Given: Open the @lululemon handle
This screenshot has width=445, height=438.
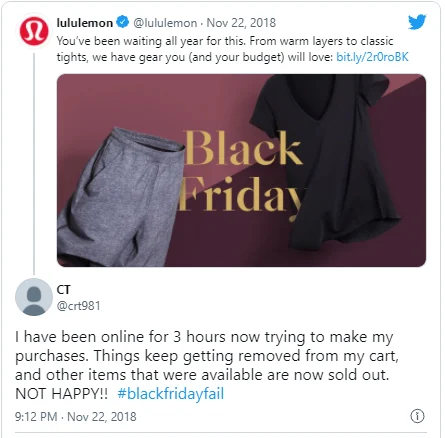Looking at the screenshot, I should pyautogui.click(x=165, y=23).
